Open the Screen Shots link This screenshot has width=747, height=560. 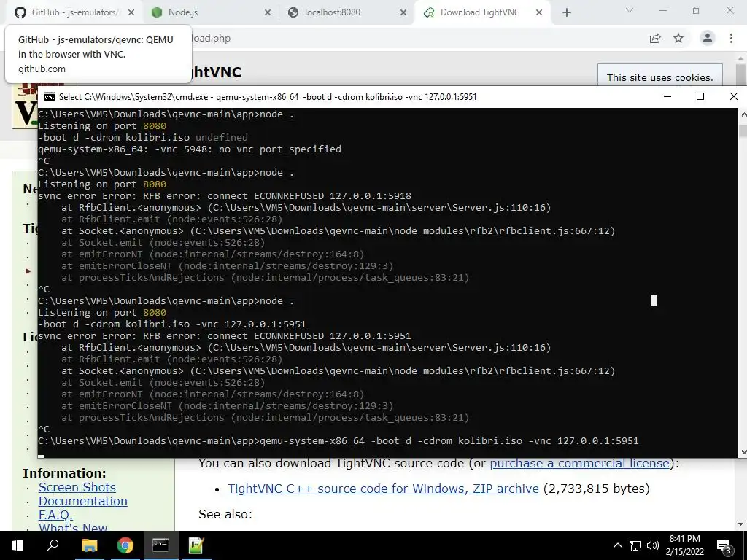point(77,487)
